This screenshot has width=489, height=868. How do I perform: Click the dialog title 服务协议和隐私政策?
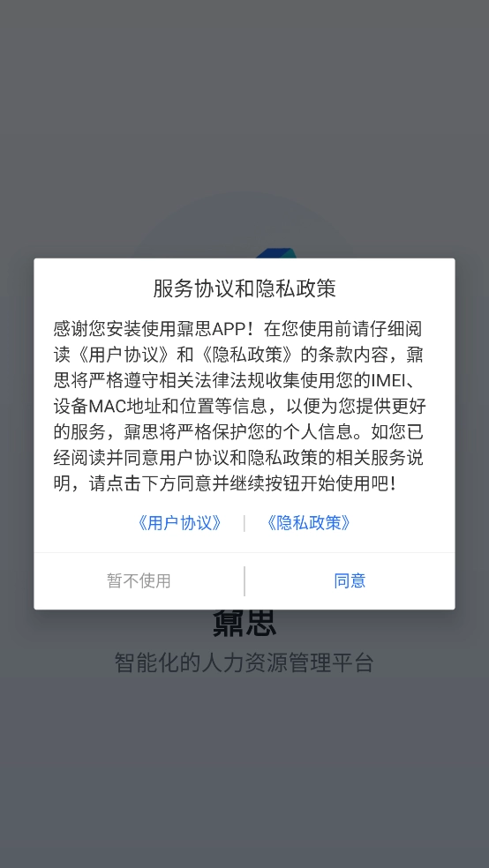(244, 288)
